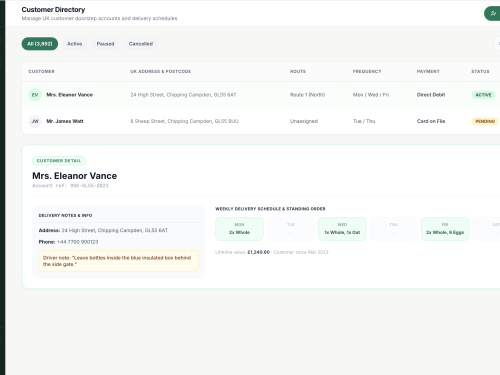Open the Mr. James Watt row
The height and width of the screenshot is (375, 500).
coord(261,121)
